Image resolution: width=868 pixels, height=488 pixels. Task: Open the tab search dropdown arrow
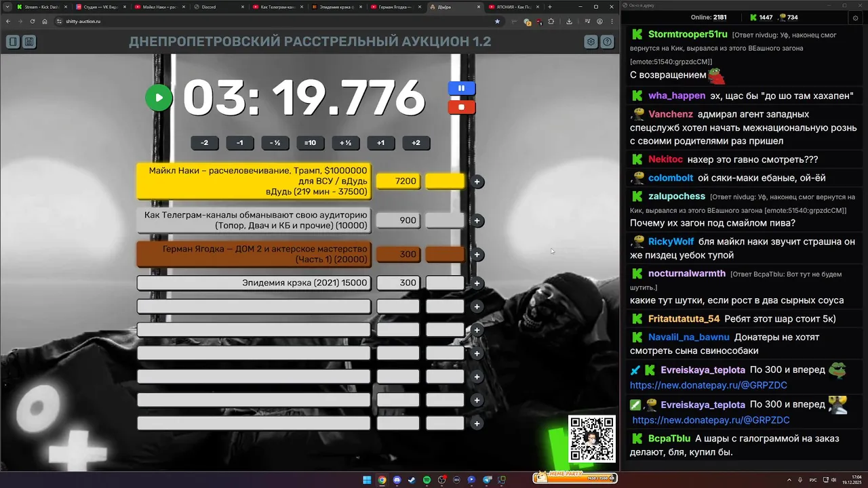tap(7, 7)
